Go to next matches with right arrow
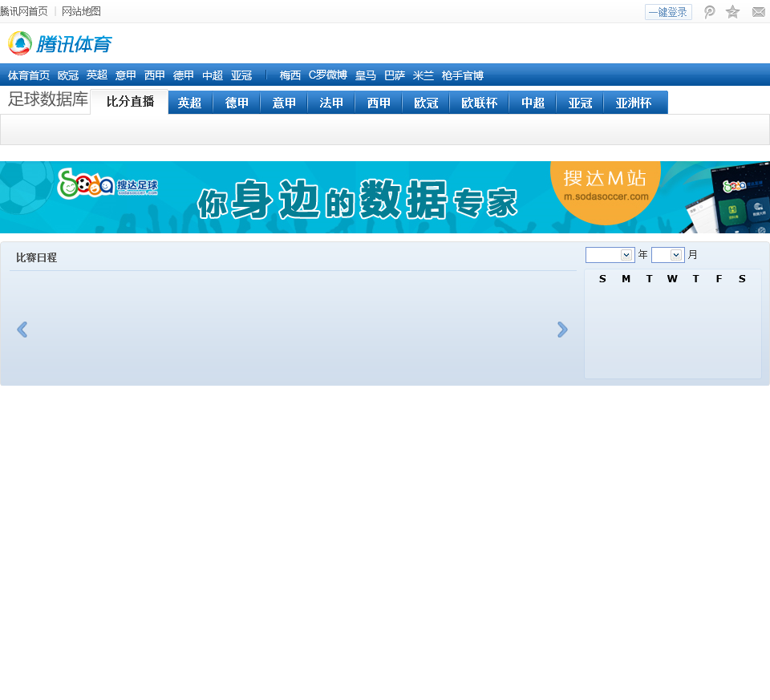 pos(563,330)
